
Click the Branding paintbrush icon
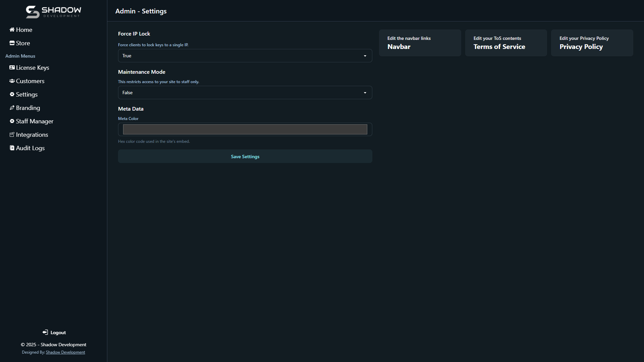click(x=12, y=108)
